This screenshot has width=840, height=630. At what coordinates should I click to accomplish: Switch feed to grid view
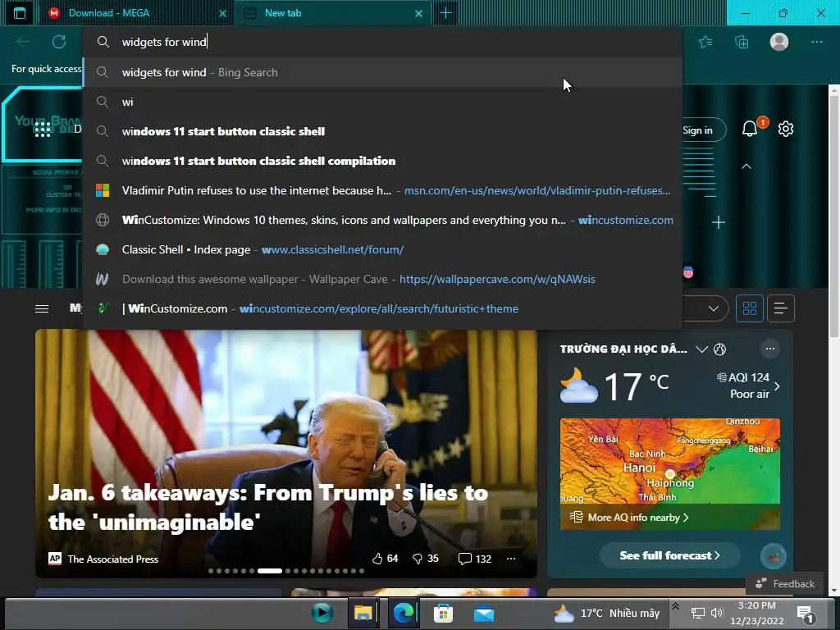coord(750,308)
